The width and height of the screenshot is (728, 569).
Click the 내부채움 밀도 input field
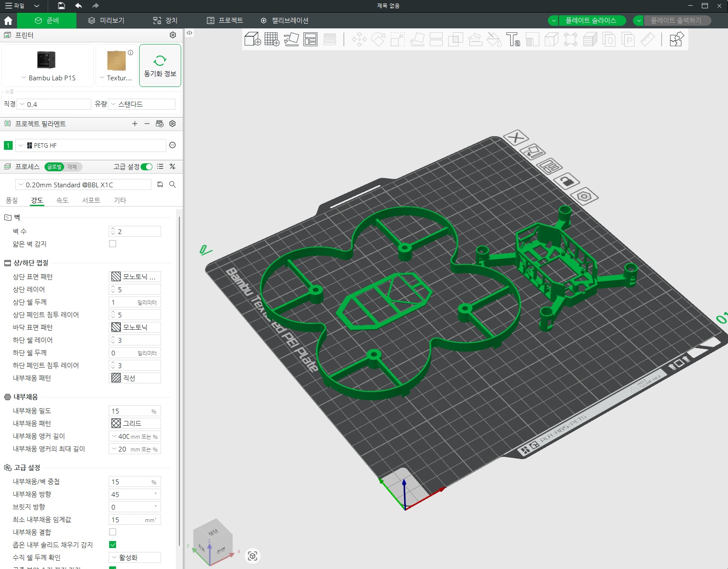click(x=134, y=411)
